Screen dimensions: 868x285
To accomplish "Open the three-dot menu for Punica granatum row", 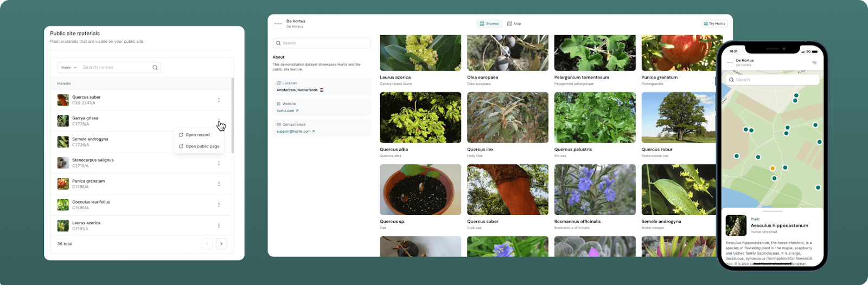I will click(219, 184).
